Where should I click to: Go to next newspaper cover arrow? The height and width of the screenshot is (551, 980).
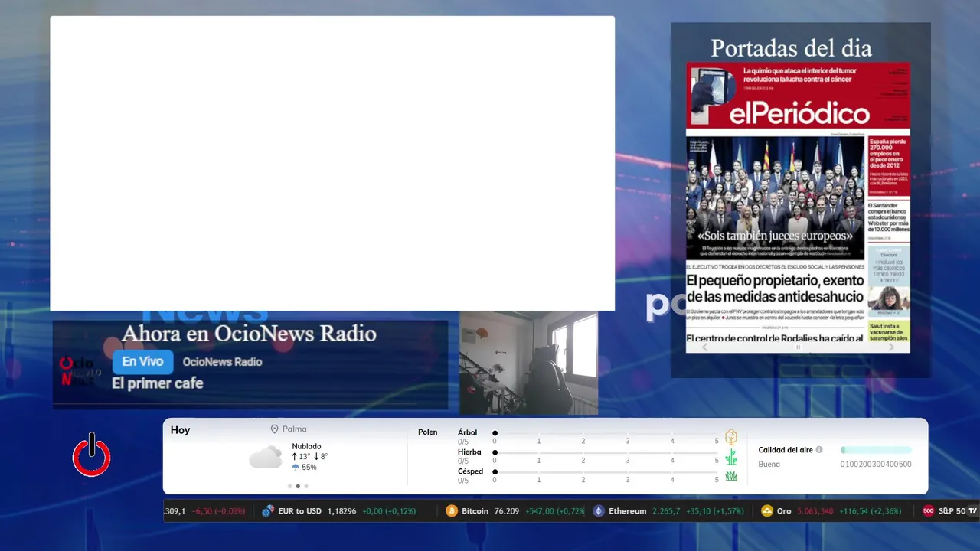tap(891, 347)
